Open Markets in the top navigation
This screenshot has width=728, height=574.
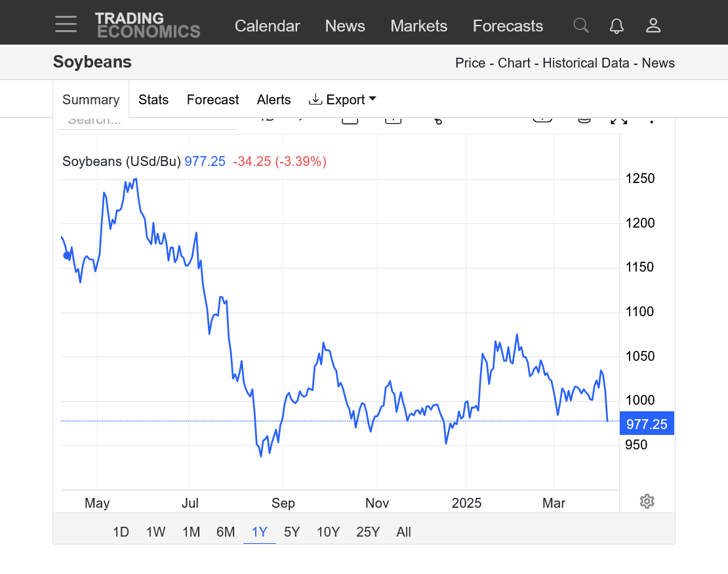click(x=418, y=26)
